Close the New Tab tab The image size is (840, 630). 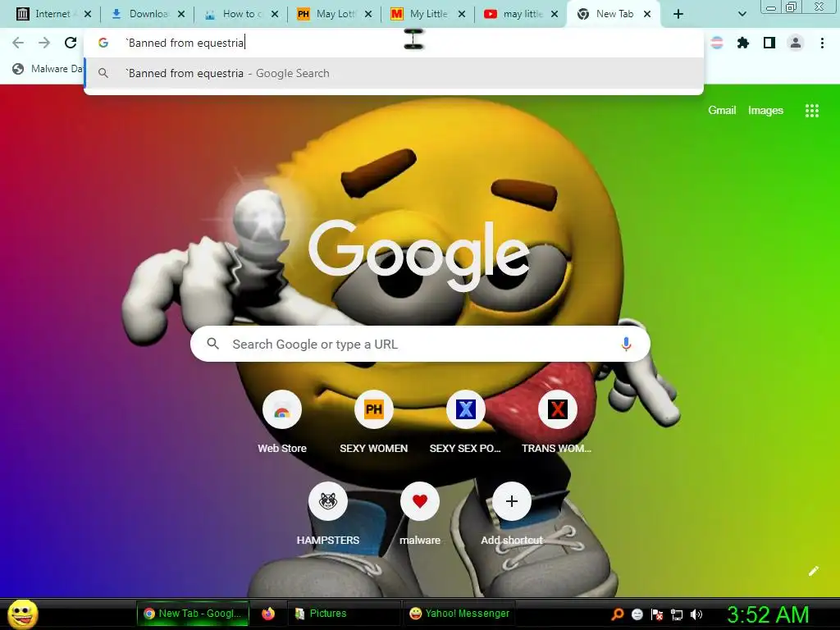click(647, 14)
